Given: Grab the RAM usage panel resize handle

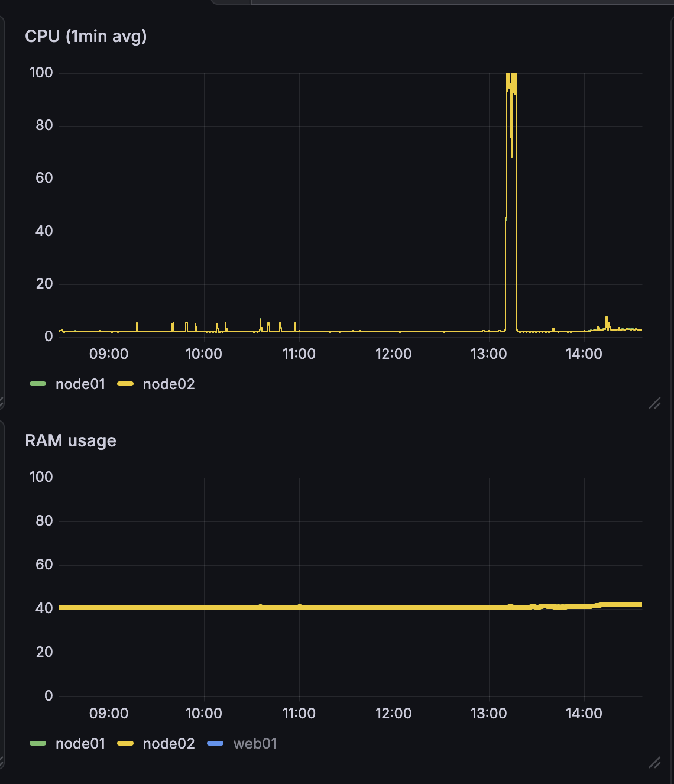Looking at the screenshot, I should (654, 763).
